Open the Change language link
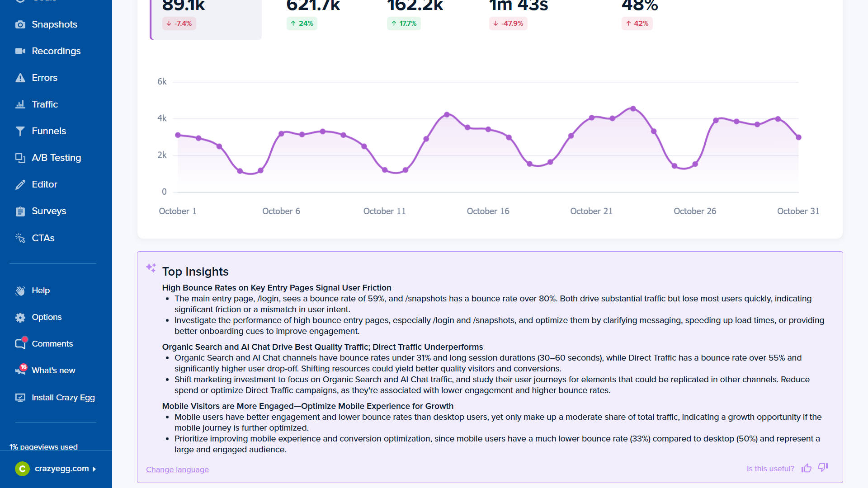The height and width of the screenshot is (488, 868). pos(177,469)
